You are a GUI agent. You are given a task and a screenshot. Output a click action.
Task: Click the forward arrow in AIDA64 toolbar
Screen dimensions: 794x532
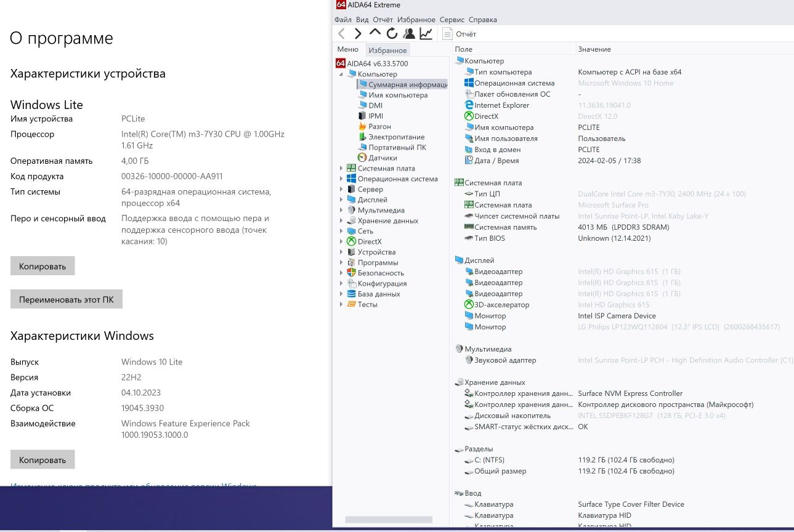click(x=358, y=34)
